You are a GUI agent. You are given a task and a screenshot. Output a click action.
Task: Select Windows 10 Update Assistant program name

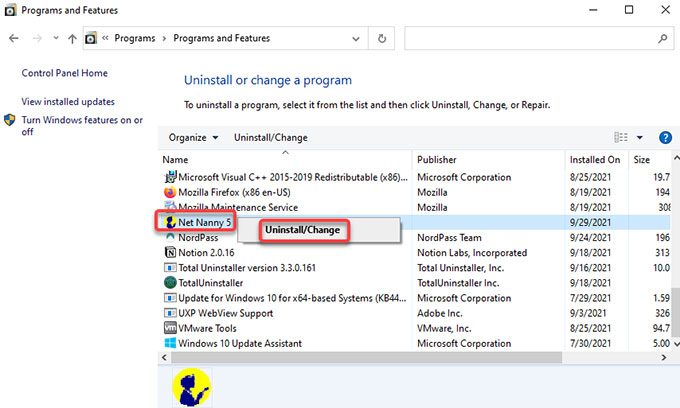point(240,343)
